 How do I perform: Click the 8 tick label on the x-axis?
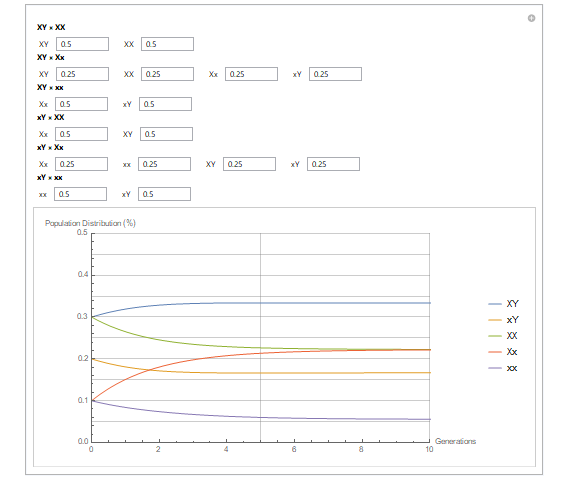(361, 449)
